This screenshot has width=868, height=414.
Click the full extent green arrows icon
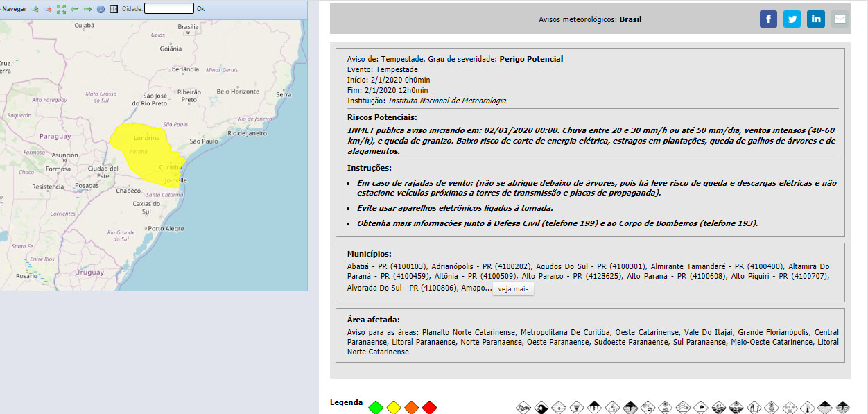click(x=61, y=9)
